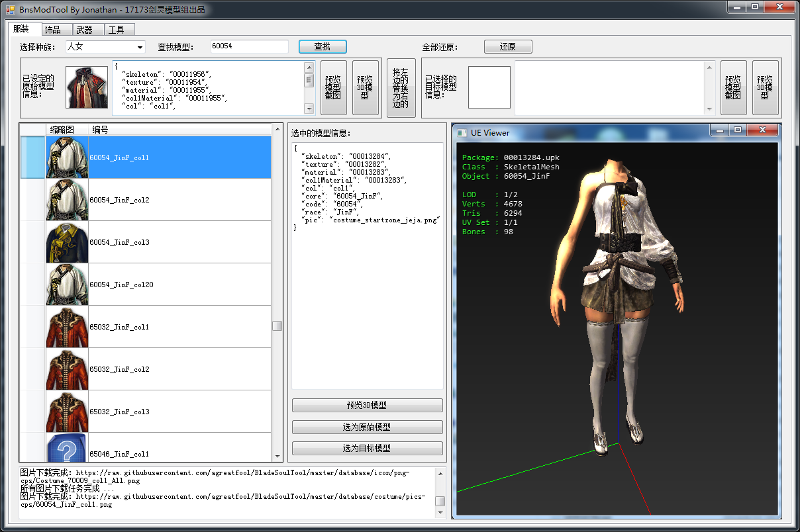
Task: Click the model search field containing 60054
Action: coord(249,47)
